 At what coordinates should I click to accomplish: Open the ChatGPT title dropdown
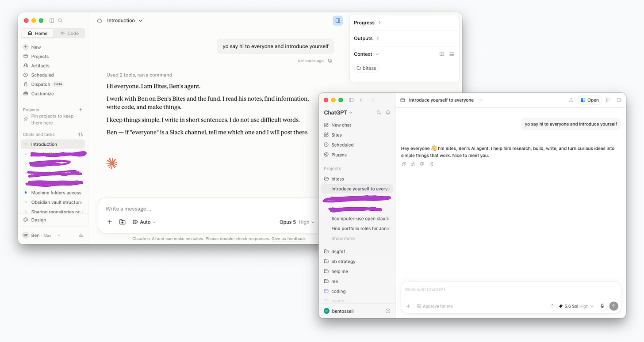[338, 113]
